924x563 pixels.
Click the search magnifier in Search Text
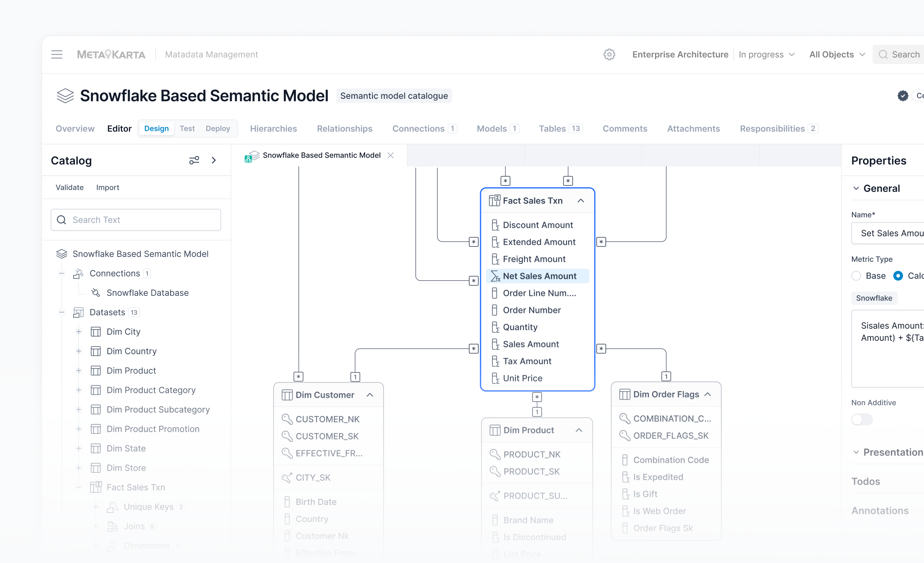pyautogui.click(x=62, y=220)
